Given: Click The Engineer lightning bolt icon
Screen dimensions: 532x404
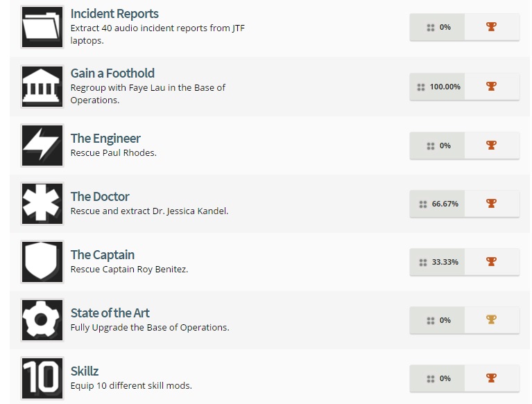Looking at the screenshot, I should pos(42,146).
